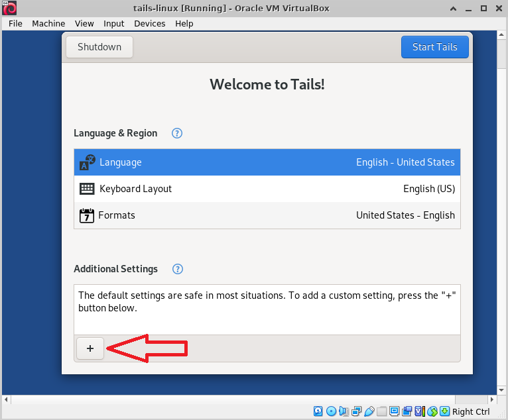
Task: Click the VirtualBox window title icon
Action: click(x=9, y=8)
